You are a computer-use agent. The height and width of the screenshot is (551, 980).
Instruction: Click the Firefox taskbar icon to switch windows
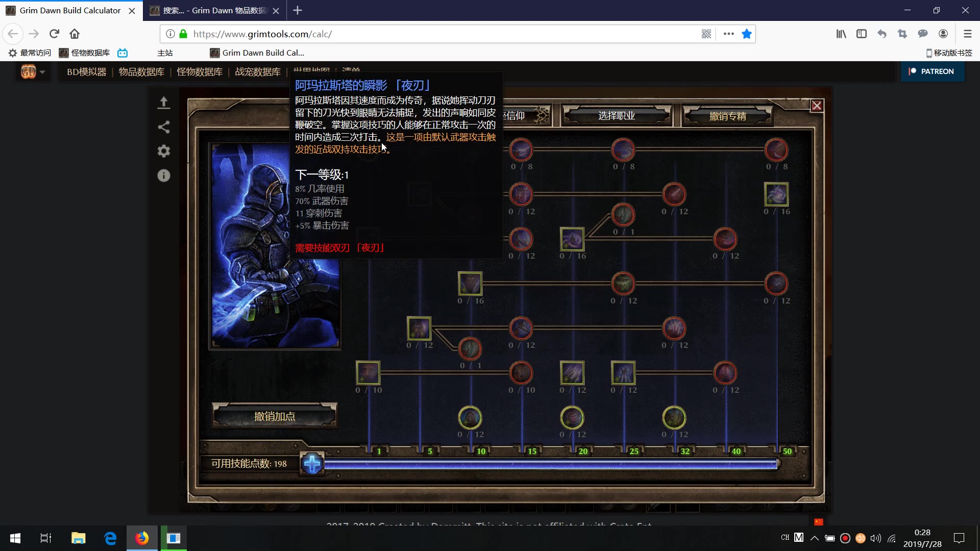tap(141, 538)
